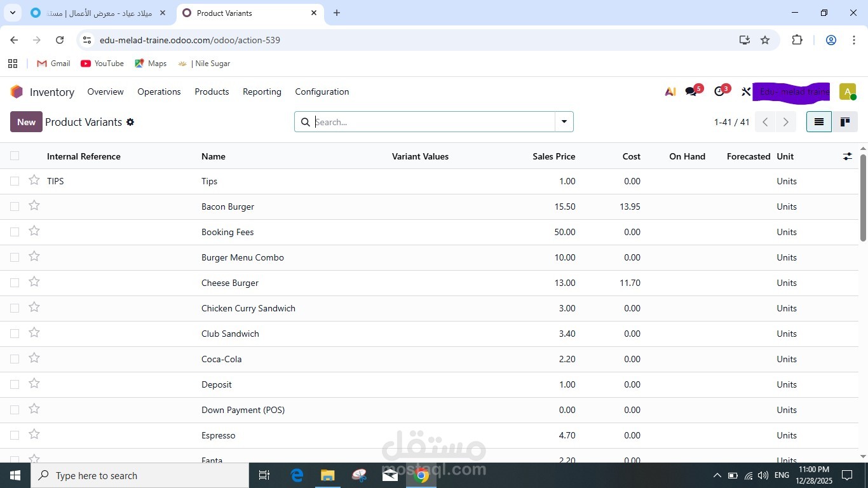Focus the Search input field
Viewport: 868px width, 488px height.
pyautogui.click(x=434, y=122)
